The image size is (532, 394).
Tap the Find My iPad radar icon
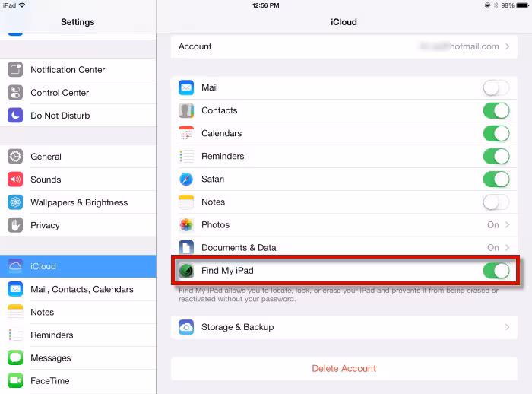[186, 271]
